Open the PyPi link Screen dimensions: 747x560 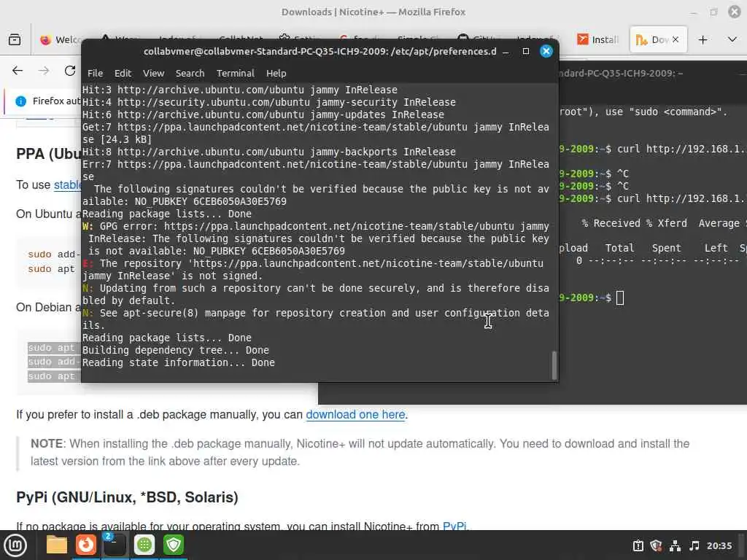coord(454,526)
